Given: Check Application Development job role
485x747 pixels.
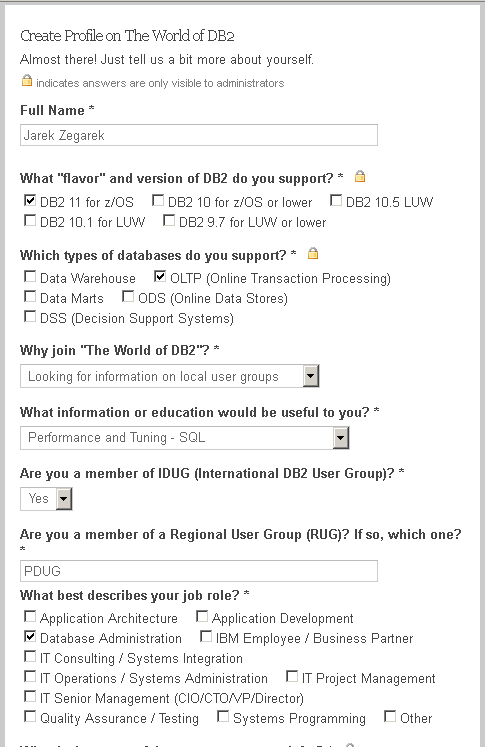Looking at the screenshot, I should [202, 616].
